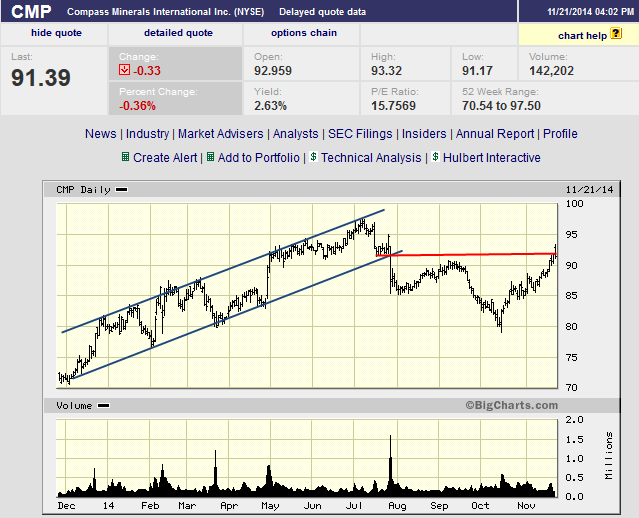Click the yield value 2.63%
This screenshot has height=518, width=639.
271,106
